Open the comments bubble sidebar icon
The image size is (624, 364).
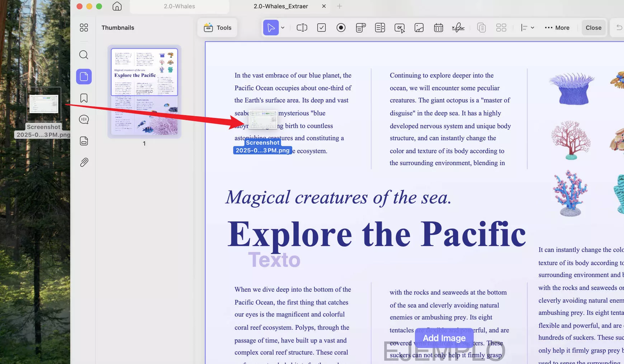pos(84,119)
